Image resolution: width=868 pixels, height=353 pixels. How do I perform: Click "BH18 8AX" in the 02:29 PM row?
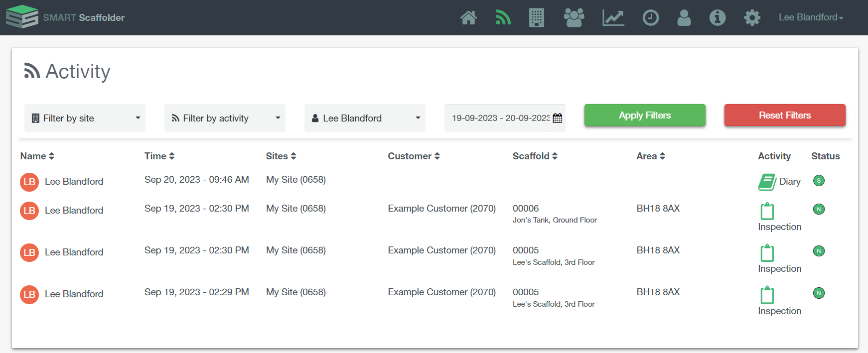[x=658, y=292]
